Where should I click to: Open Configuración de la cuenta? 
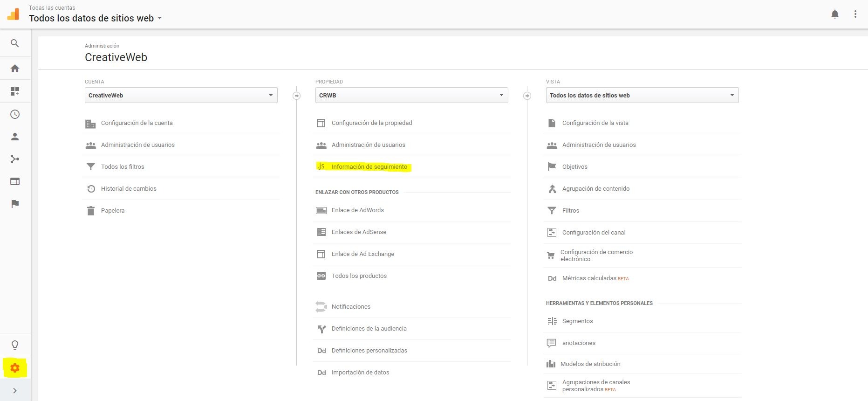(x=137, y=123)
